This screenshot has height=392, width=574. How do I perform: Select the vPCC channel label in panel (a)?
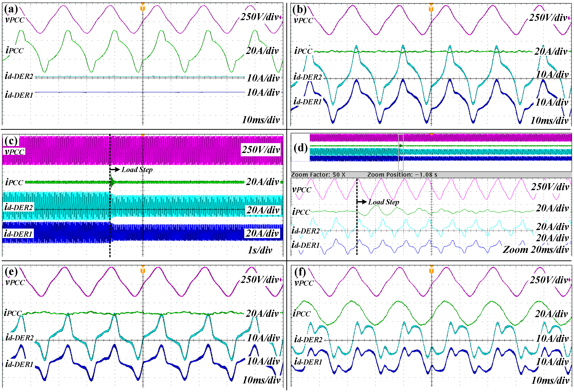(15, 20)
